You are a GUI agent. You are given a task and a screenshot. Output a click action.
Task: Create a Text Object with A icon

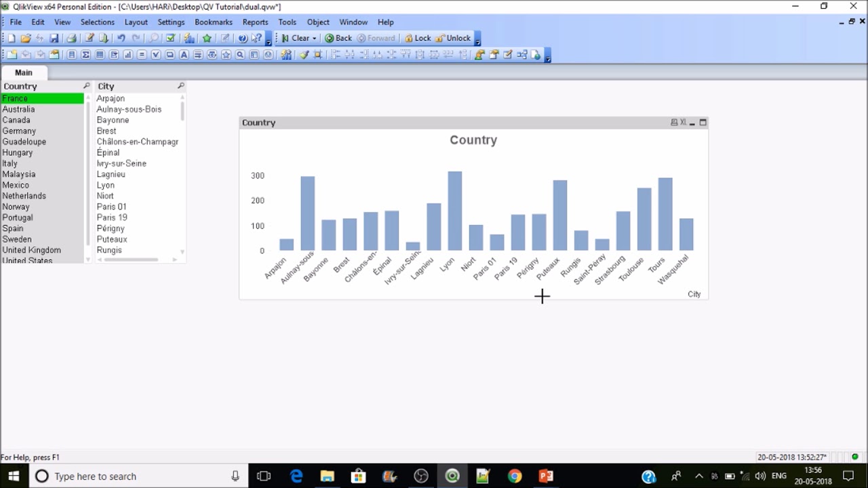(x=184, y=55)
